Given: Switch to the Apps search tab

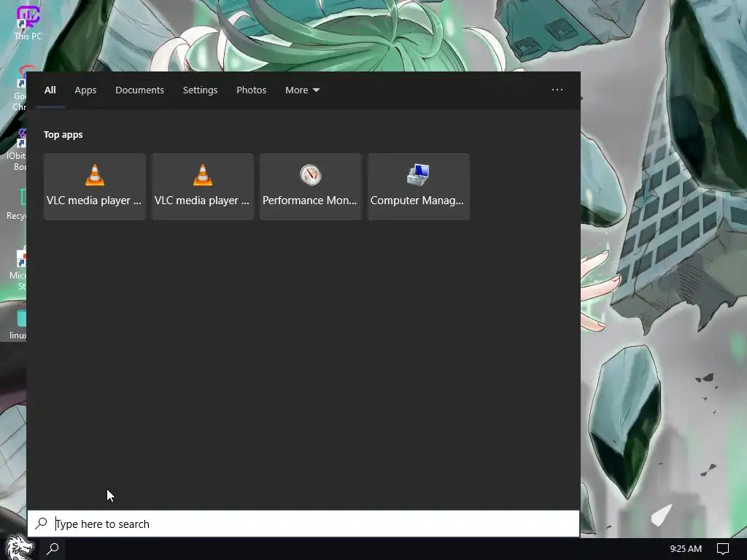Looking at the screenshot, I should pyautogui.click(x=85, y=90).
